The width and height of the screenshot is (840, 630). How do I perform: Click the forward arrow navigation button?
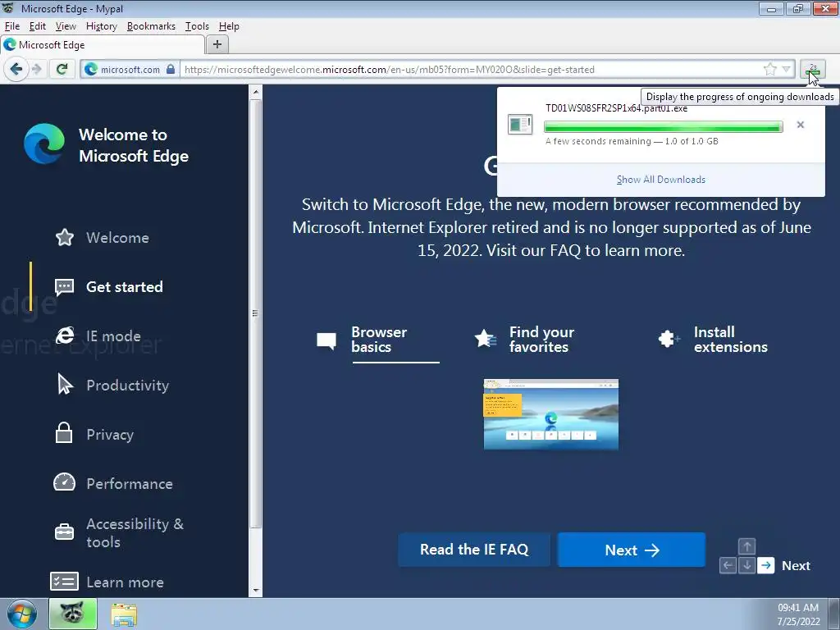tap(36, 69)
